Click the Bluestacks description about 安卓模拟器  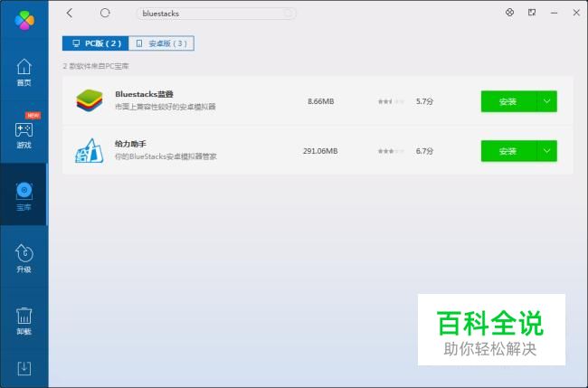tap(166, 107)
